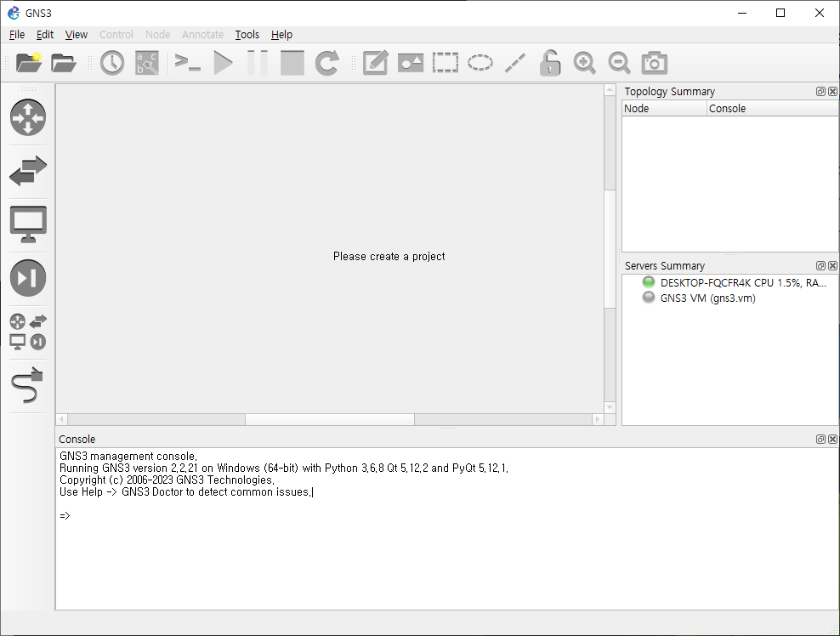Draw a line annotation
Image resolution: width=840 pixels, height=636 pixels.
click(x=515, y=63)
